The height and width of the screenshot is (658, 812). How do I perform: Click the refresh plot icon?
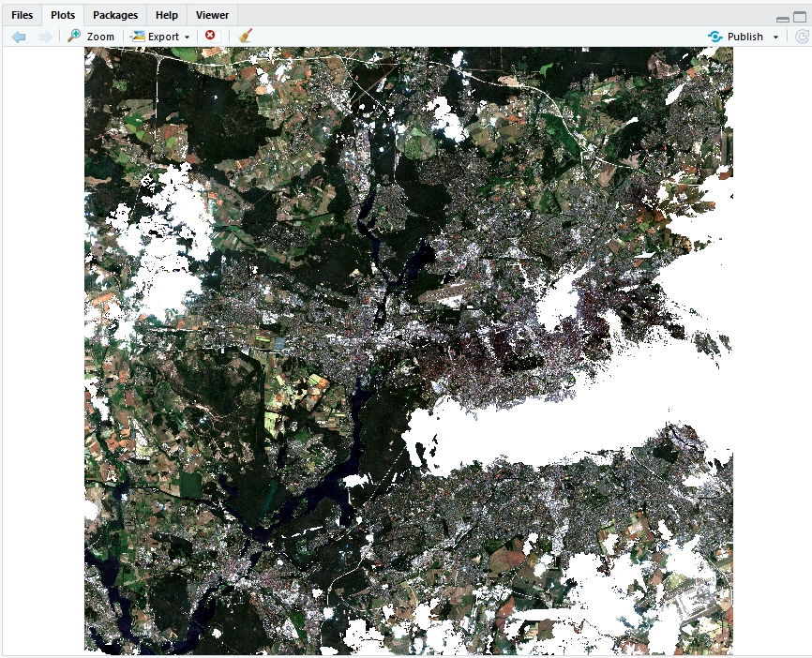(x=802, y=37)
